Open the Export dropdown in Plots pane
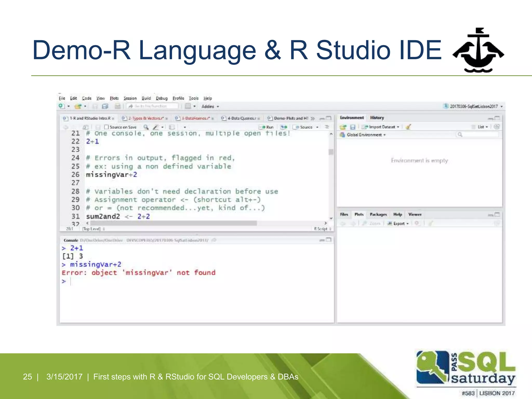 coord(398,223)
